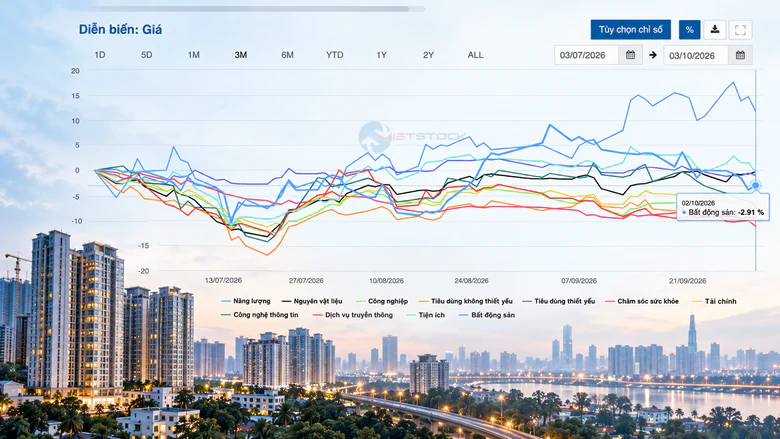Toggle Bất động sản series in legend
The image size is (780, 439).
(x=487, y=315)
